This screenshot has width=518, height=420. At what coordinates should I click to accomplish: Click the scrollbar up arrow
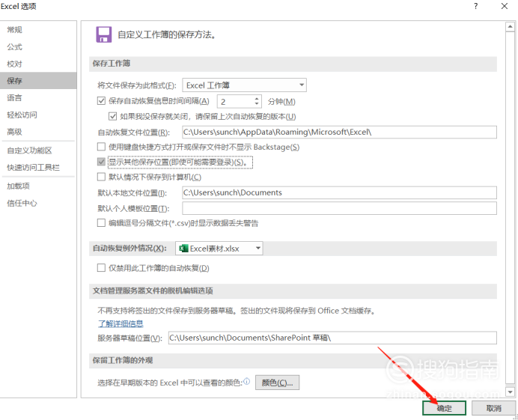tap(511, 27)
